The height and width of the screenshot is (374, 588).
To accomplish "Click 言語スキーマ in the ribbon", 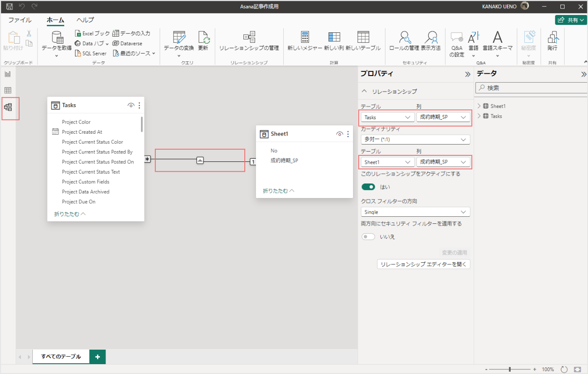I will (498, 44).
